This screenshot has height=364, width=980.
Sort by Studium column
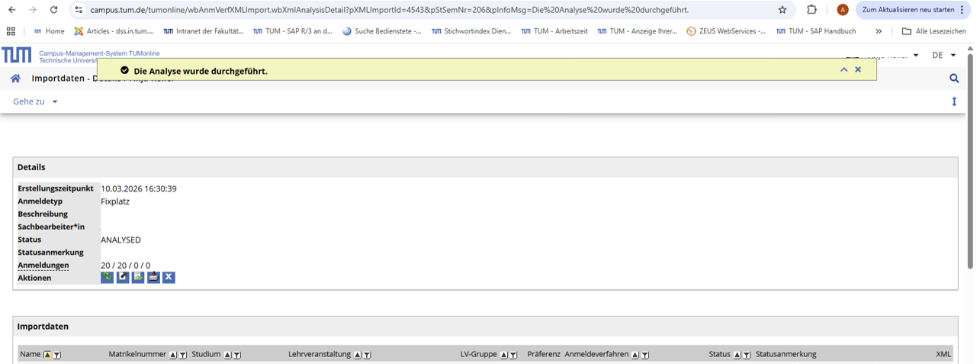click(227, 355)
